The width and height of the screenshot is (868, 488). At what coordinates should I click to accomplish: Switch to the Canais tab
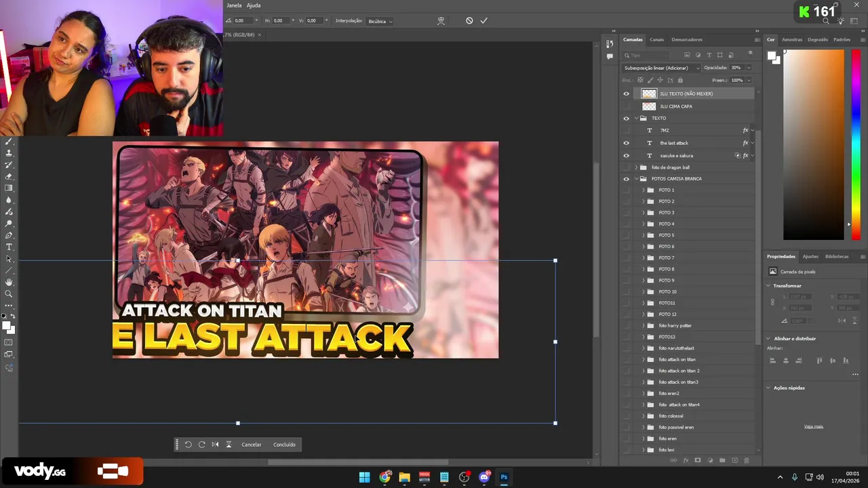tap(656, 39)
